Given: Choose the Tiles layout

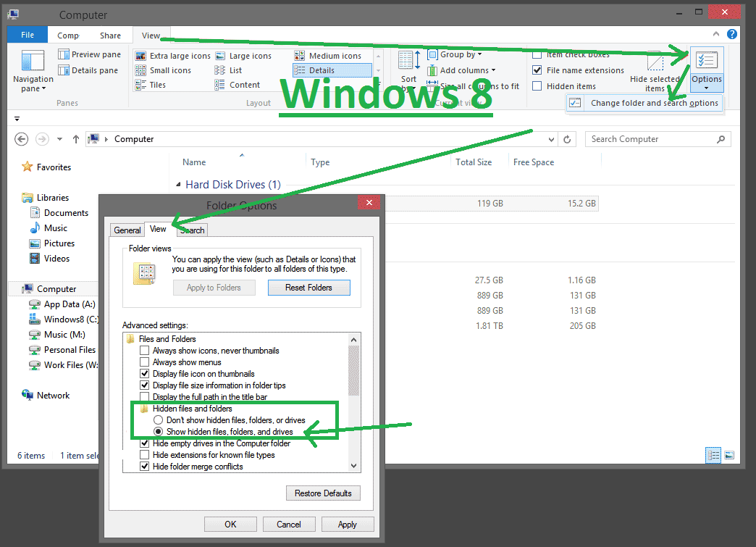Looking at the screenshot, I should [x=151, y=85].
